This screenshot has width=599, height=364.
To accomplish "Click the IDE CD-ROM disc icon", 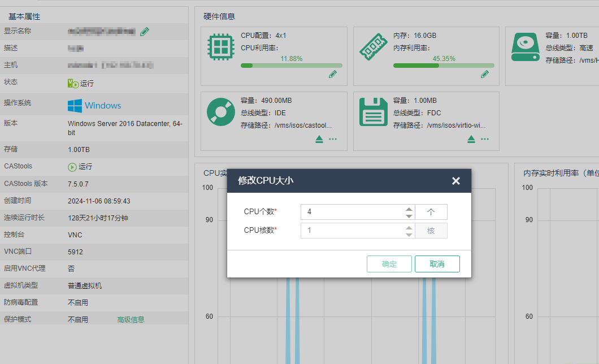I will 221,112.
